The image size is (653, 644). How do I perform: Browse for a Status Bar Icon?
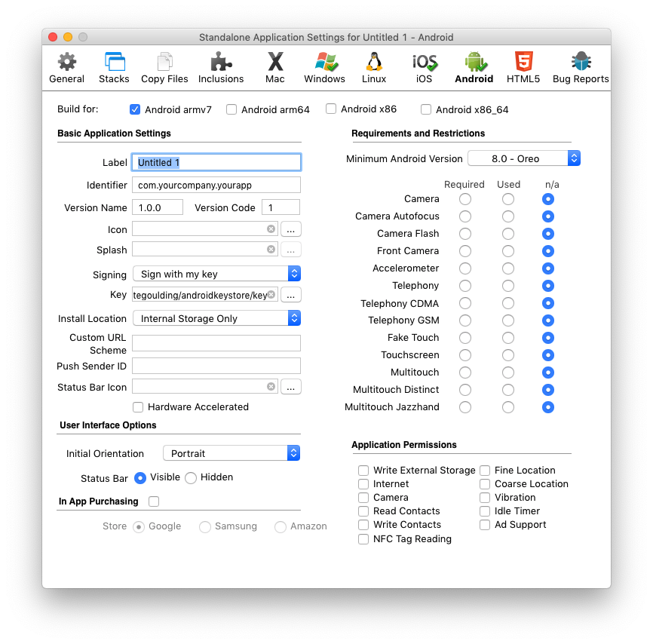pyautogui.click(x=291, y=387)
